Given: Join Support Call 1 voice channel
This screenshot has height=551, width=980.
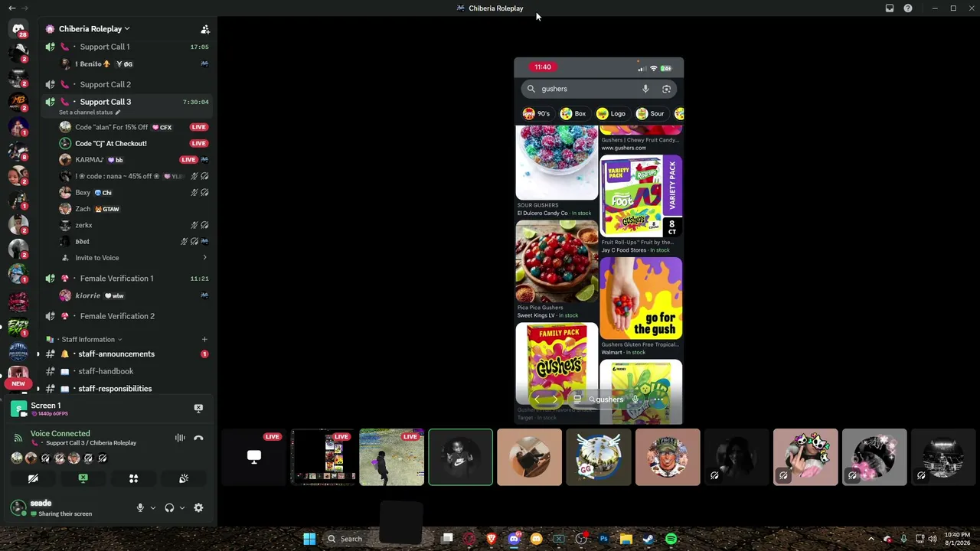Looking at the screenshot, I should (x=126, y=47).
